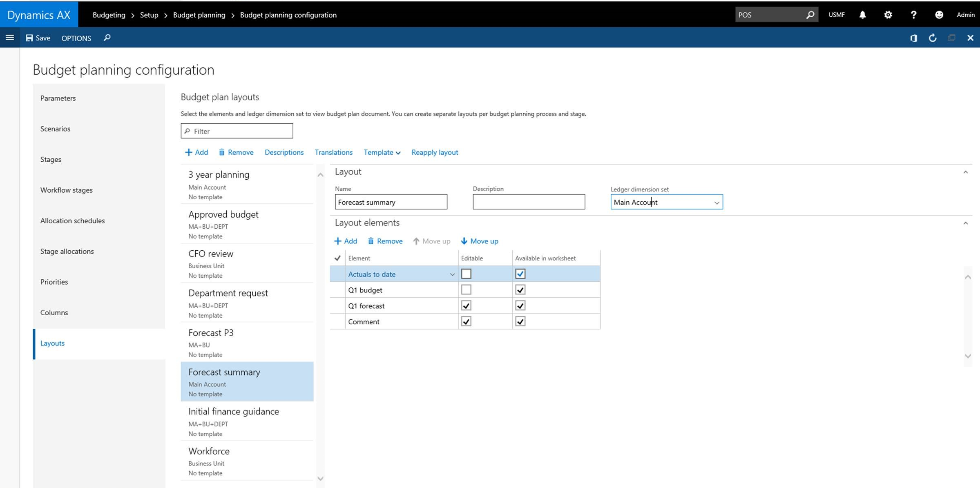Open layout Translations

333,152
